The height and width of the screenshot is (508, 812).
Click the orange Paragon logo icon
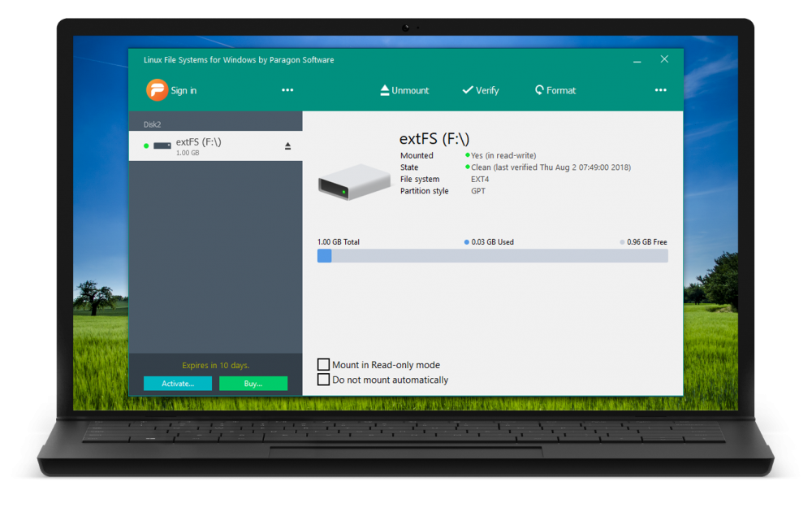157,90
